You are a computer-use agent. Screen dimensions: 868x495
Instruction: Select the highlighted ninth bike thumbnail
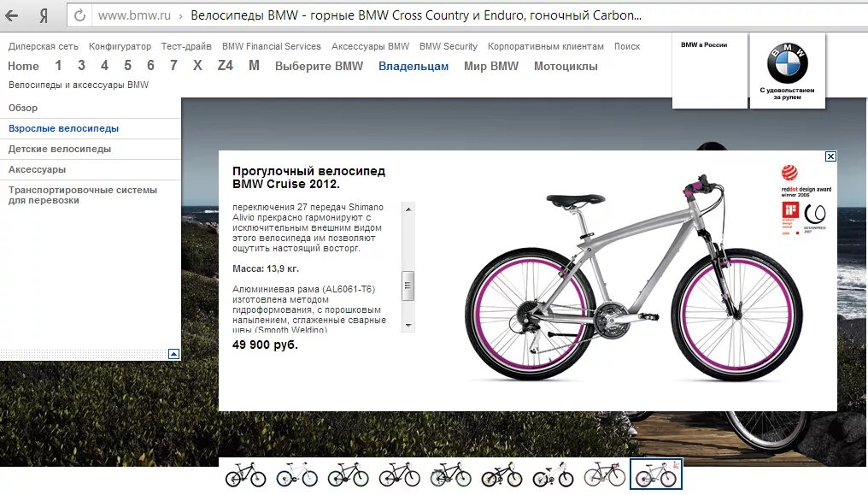[x=656, y=474]
